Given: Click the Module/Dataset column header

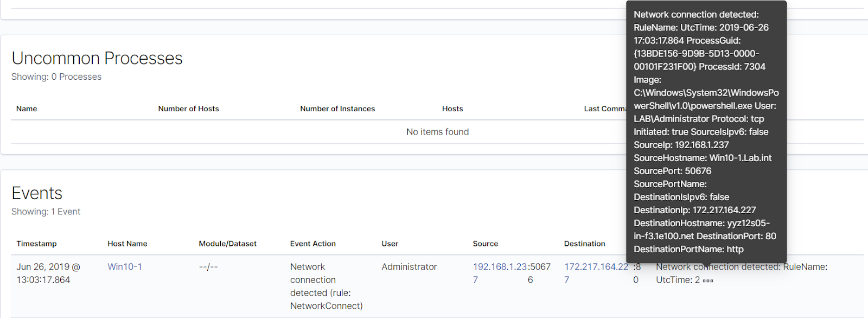Looking at the screenshot, I should point(228,244).
